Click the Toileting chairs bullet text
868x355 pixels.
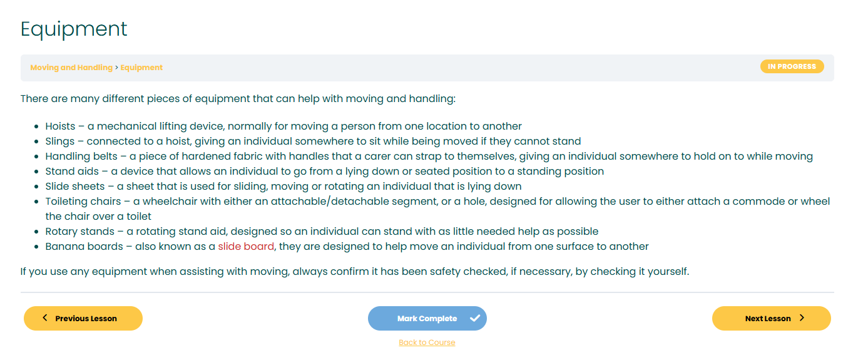point(437,209)
